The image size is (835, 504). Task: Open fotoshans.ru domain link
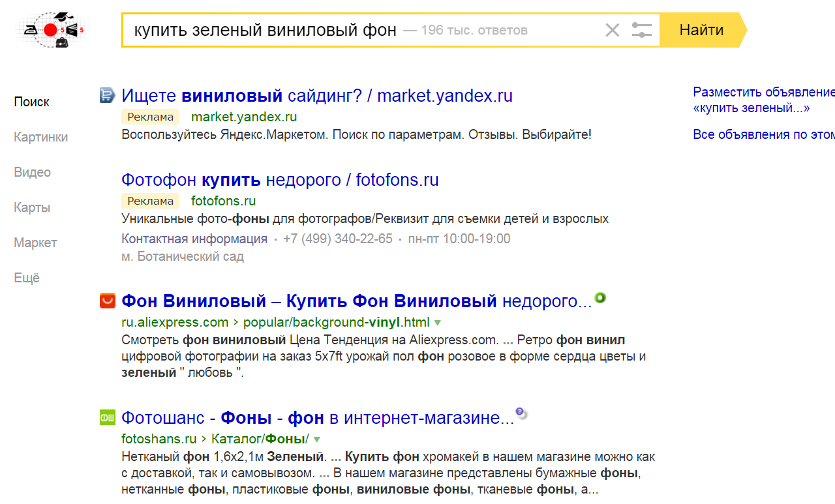[x=159, y=439]
